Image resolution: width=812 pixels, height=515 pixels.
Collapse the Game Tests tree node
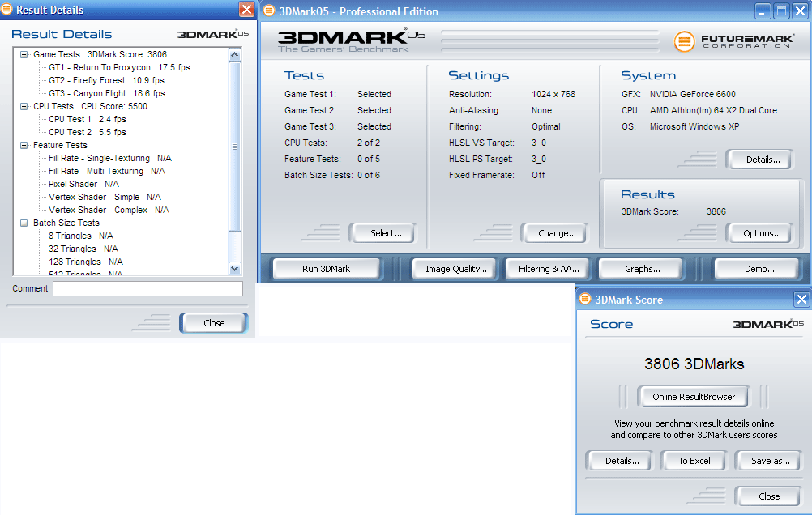(x=24, y=54)
